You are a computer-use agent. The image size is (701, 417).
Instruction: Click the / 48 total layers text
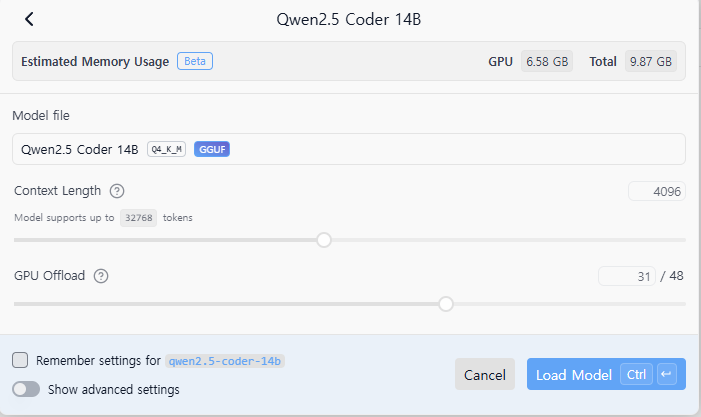pos(672,276)
